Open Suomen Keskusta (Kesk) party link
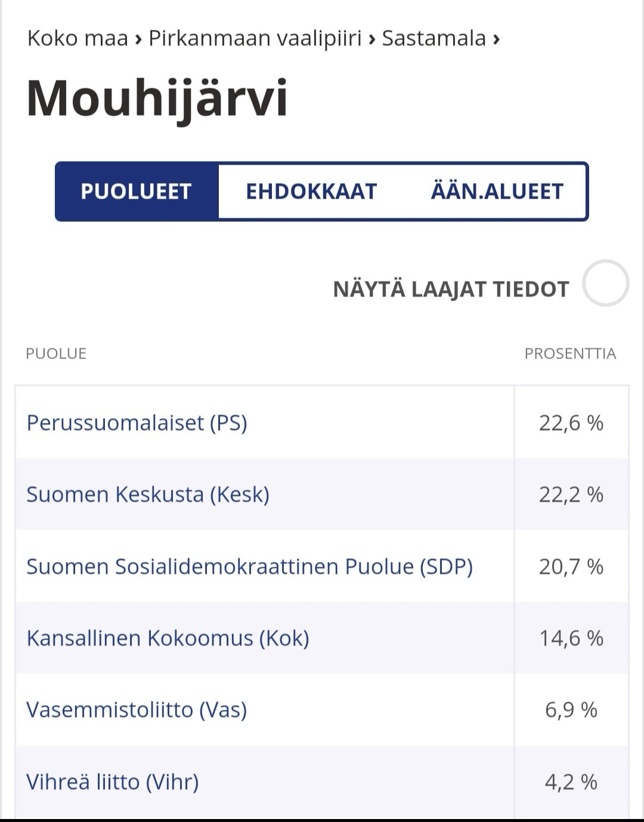Viewport: 644px width, 822px height. click(148, 495)
